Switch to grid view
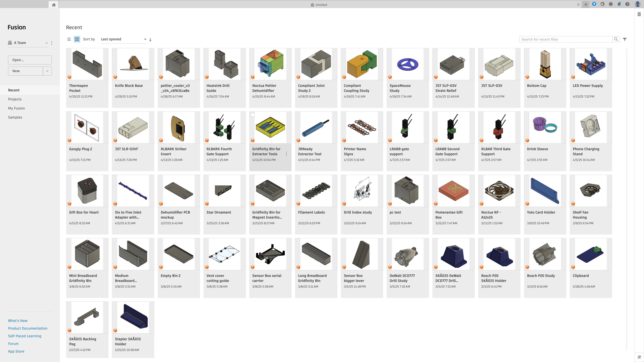This screenshot has height=362, width=644. 77,39
